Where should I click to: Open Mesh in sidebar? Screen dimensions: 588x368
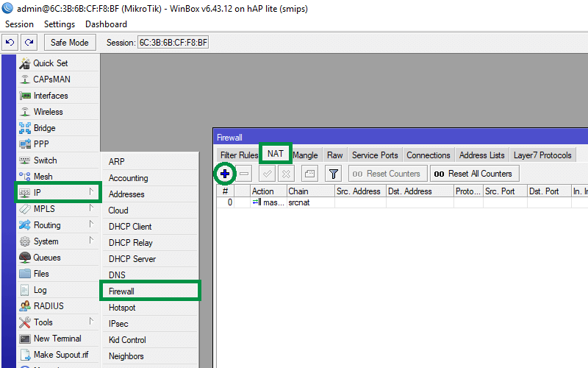click(58, 176)
